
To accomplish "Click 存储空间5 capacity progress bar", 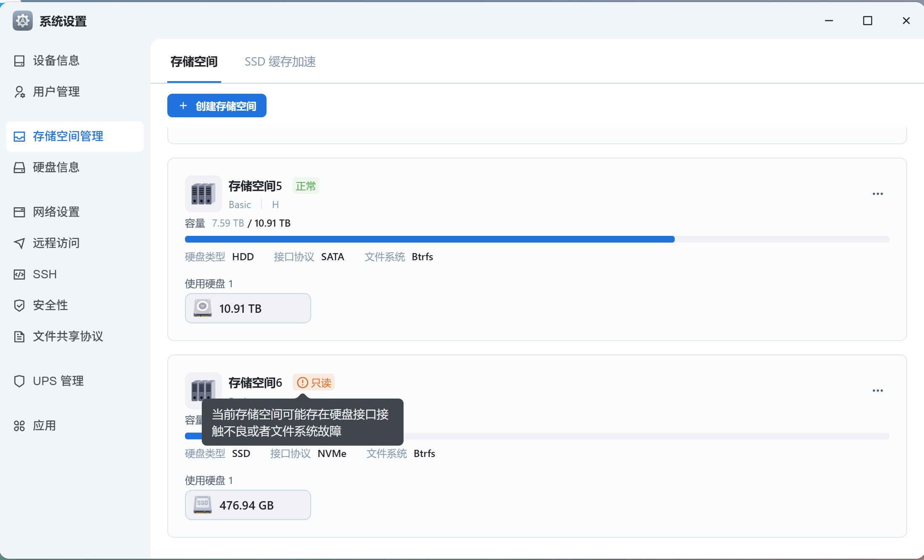I will coord(537,239).
